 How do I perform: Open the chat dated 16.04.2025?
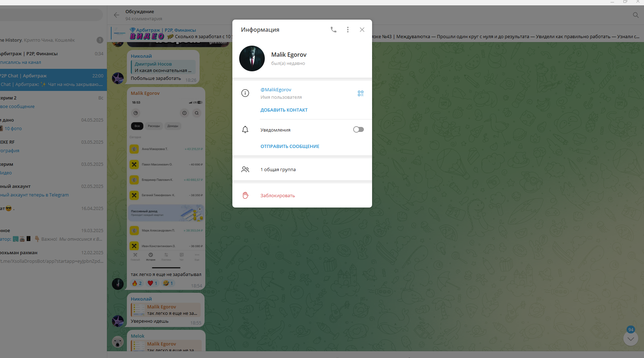tap(53, 213)
